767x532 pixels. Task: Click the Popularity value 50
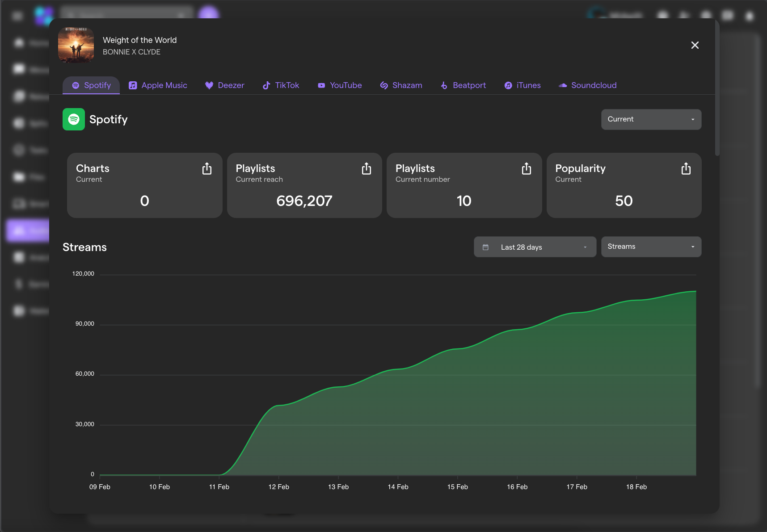click(x=624, y=201)
